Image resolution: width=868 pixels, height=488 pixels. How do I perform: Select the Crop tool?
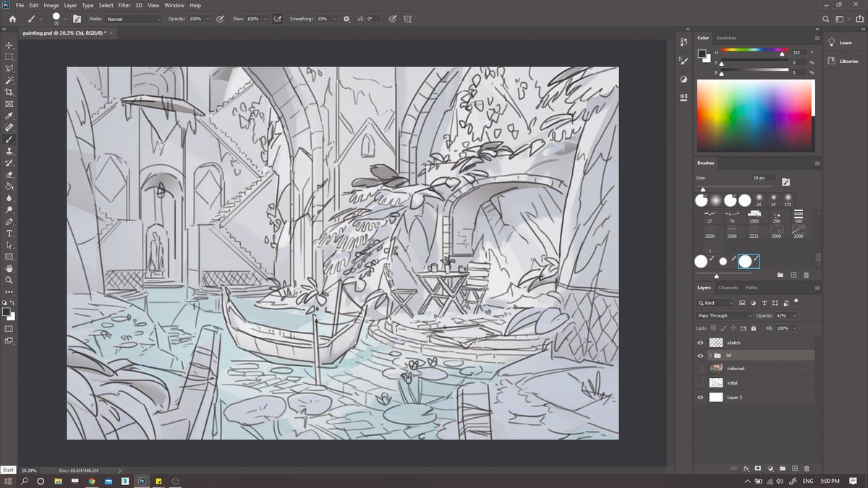click(x=9, y=92)
